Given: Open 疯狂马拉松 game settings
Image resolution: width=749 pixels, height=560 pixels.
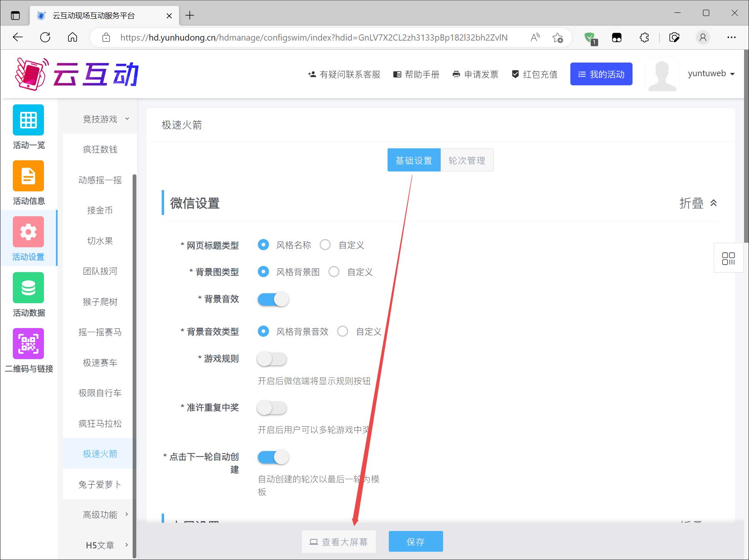Looking at the screenshot, I should [100, 423].
